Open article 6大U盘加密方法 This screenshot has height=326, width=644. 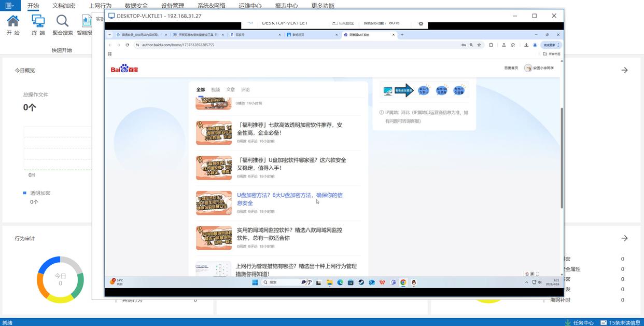tap(289, 199)
